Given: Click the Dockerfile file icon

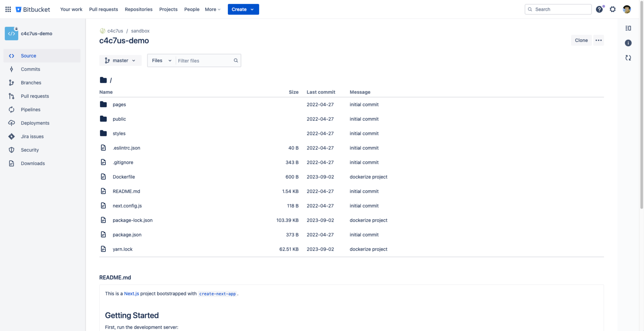Looking at the screenshot, I should click(103, 177).
